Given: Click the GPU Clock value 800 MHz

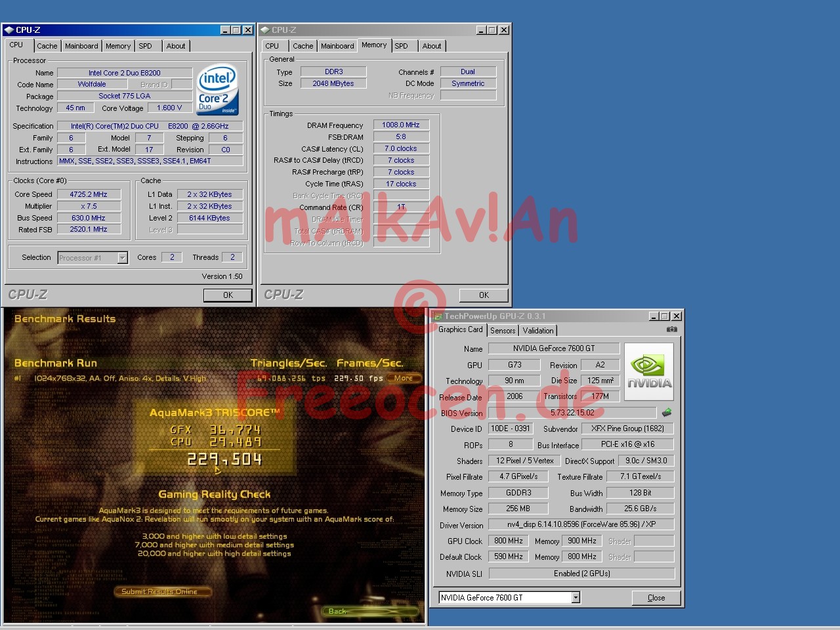Looking at the screenshot, I should pos(509,541).
